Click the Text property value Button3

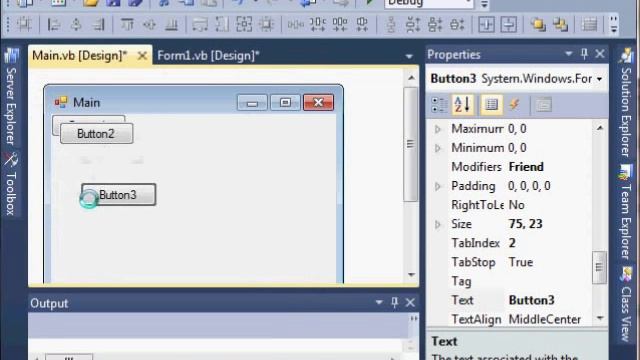click(x=531, y=300)
